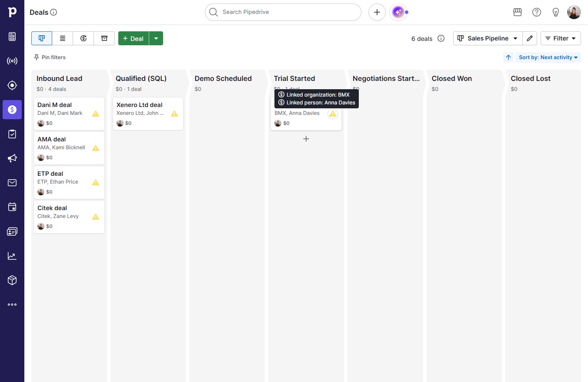Viewport: 588px width, 382px height.
Task: Click the Negotiations Started stage header
Action: 386,79
